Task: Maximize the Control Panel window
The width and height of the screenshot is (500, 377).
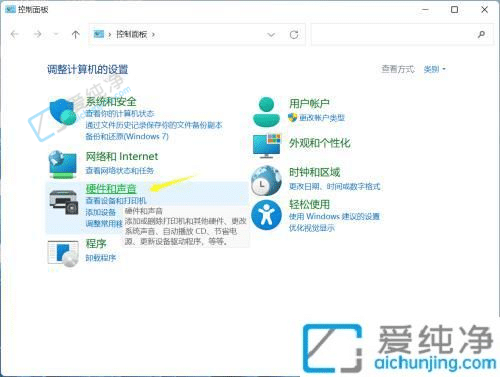Action: coord(454,10)
